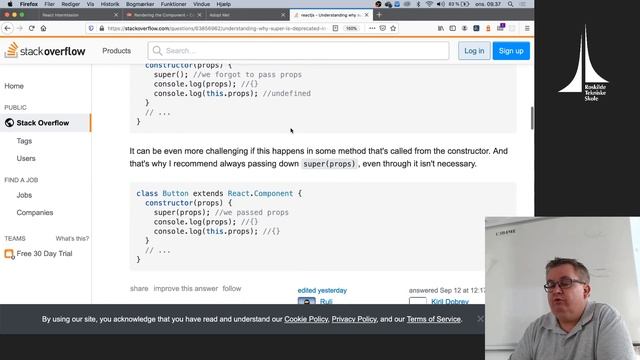640x360 pixels.
Task: Click the follow link under answer
Action: tap(232, 289)
